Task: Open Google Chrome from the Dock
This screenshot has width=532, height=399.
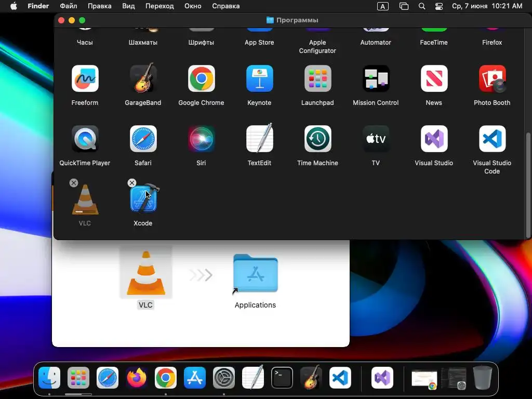Action: (166, 378)
